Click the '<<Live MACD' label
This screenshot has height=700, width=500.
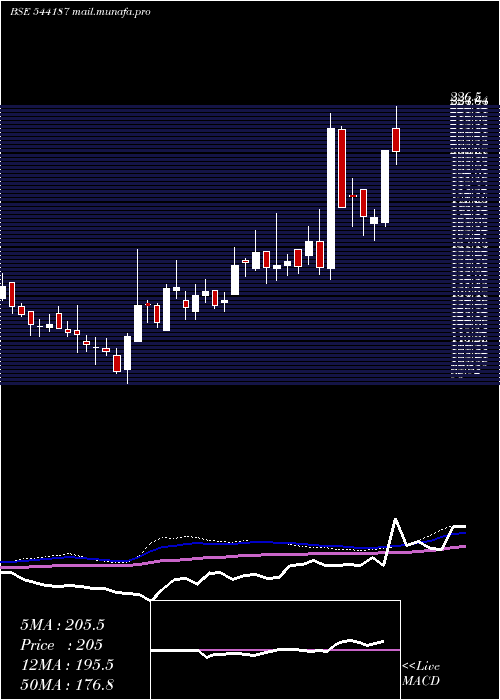tap(421, 674)
